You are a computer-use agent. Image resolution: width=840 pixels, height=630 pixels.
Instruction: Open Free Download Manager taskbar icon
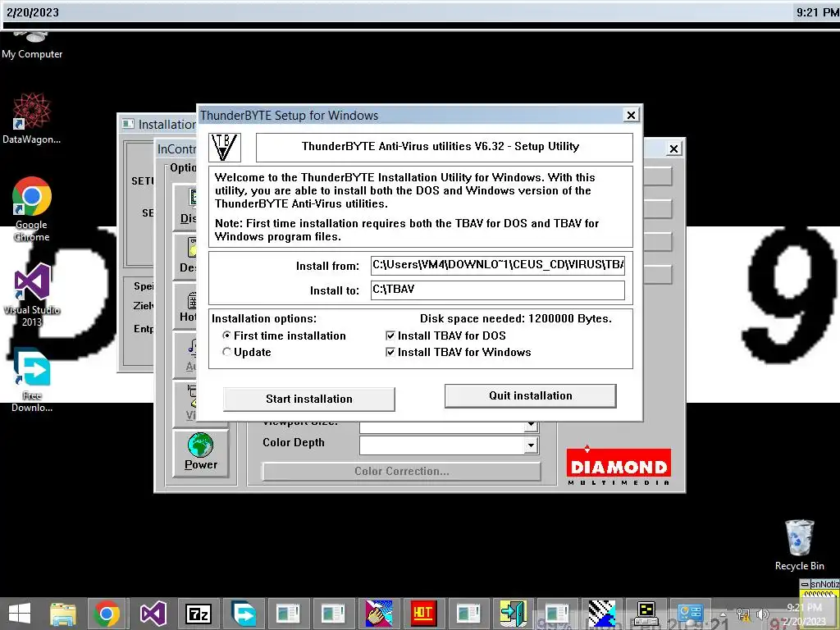pyautogui.click(x=243, y=614)
